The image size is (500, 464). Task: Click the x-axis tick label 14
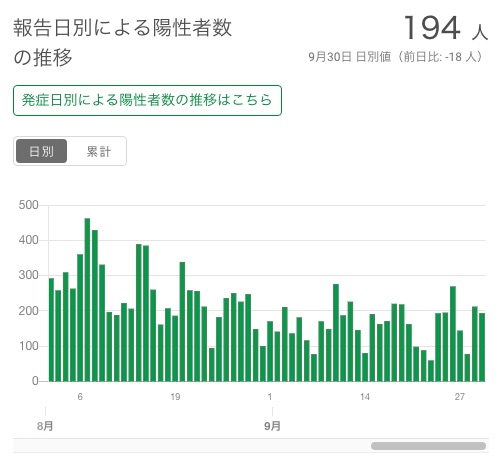(x=365, y=397)
